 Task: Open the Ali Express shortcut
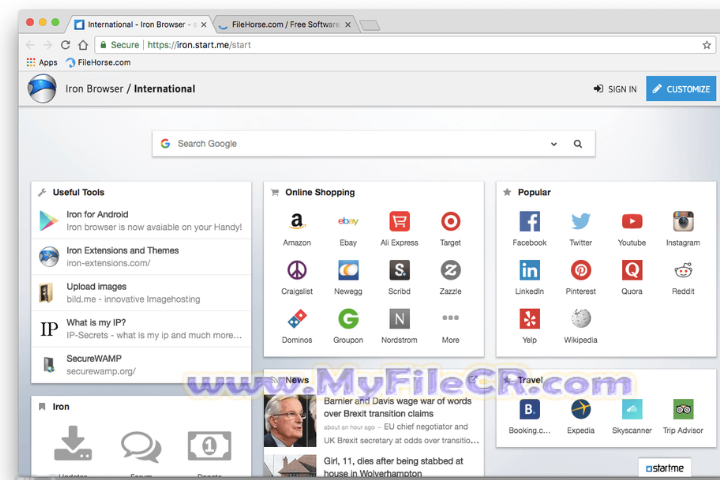pos(399,229)
